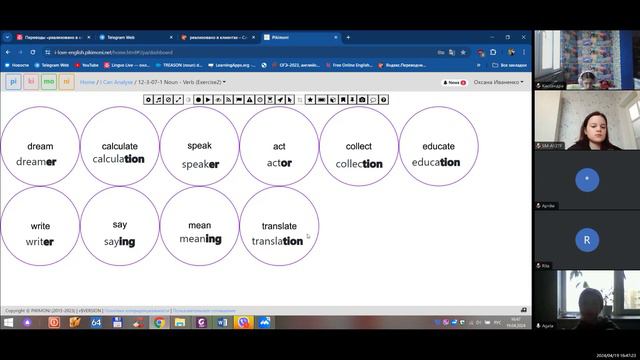The width and height of the screenshot is (640, 360).
Task: Open Word from the taskbar
Action: click(222, 322)
